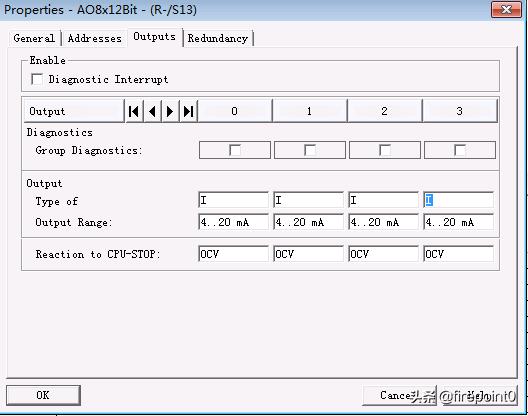Screen dimensions: 528x416
Task: Tick Group Diagnostics for channel 3
Action: (x=460, y=150)
